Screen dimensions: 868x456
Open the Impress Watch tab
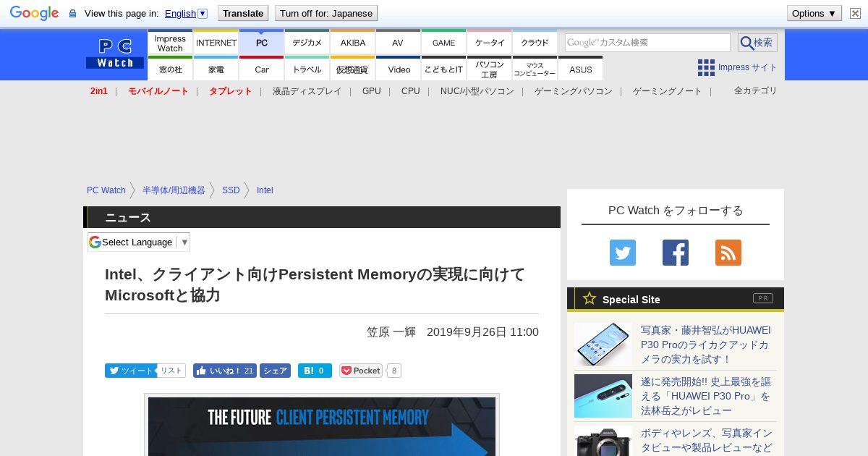(170, 42)
